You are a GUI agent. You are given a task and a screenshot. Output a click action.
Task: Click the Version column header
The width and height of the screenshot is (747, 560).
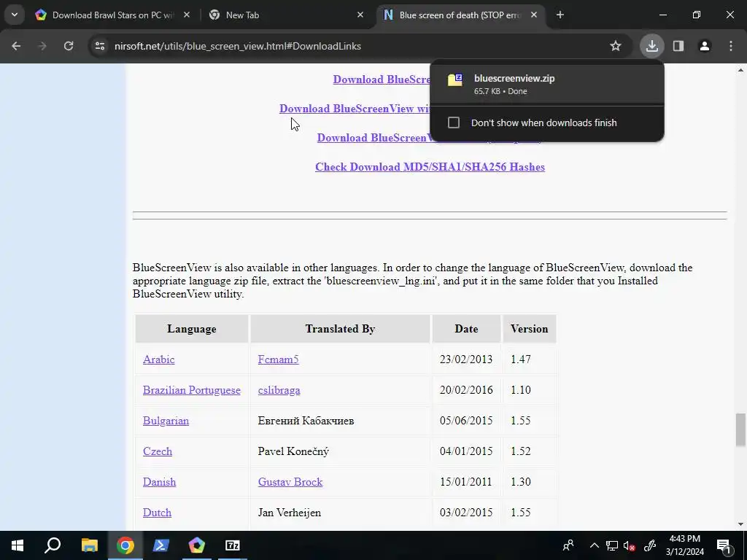point(530,329)
